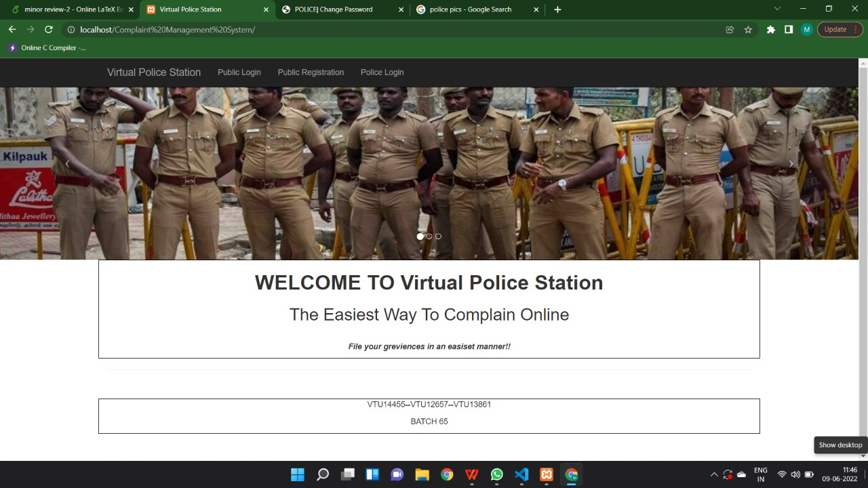This screenshot has height=488, width=868.
Task: Advance carousel using the next arrow
Action: pyautogui.click(x=791, y=163)
